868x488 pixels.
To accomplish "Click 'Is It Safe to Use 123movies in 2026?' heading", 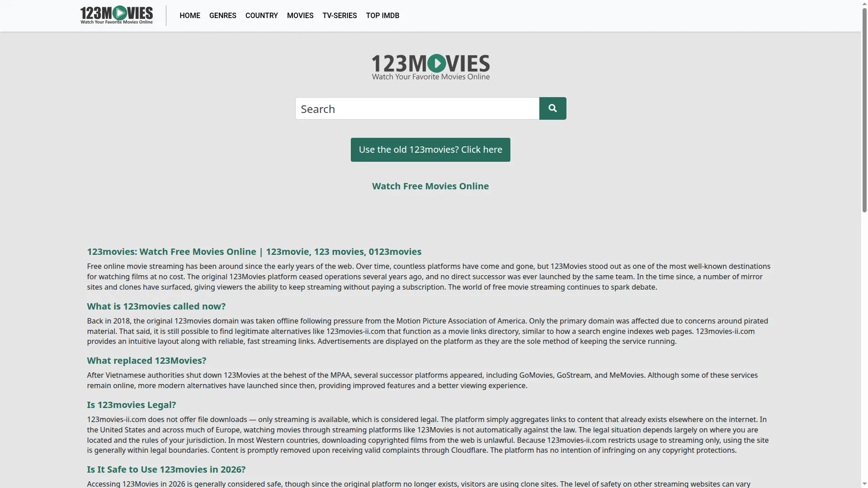I will [x=166, y=469].
